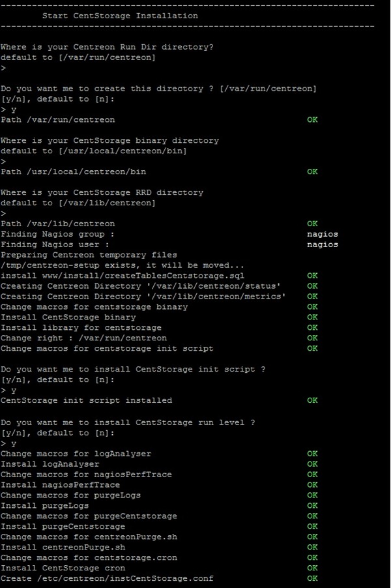Viewport: 391px width, 588px height.
Task: Click the prompt under CentStorage RRD directory question
Action: 3,213
